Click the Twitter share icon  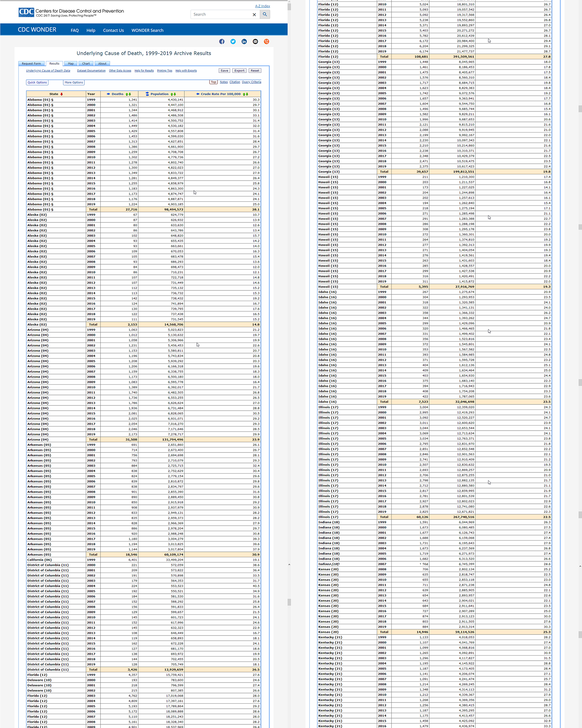(x=233, y=41)
